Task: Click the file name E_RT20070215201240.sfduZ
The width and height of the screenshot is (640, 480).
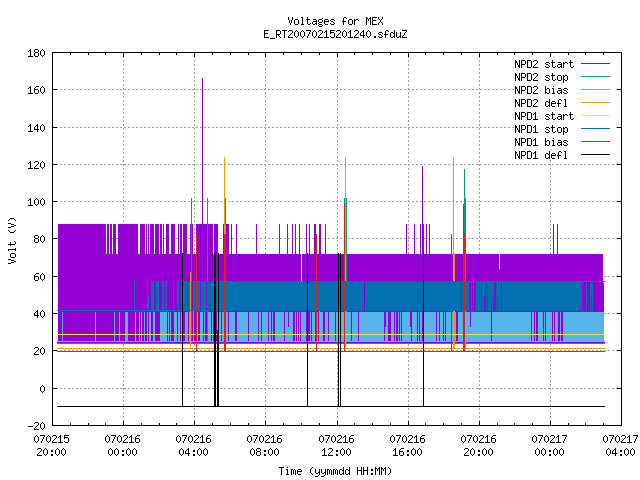Action: coord(335,34)
